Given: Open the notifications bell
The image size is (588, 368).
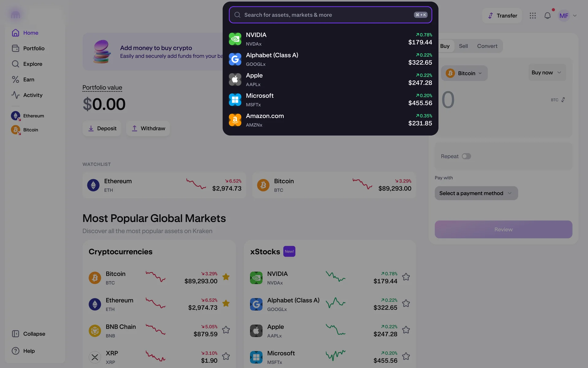Looking at the screenshot, I should [x=547, y=16].
